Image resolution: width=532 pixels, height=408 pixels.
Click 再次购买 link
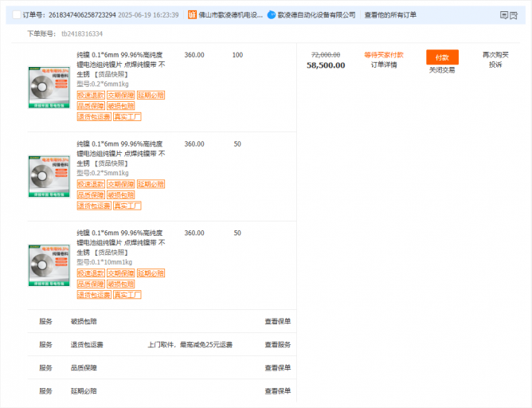coord(495,55)
